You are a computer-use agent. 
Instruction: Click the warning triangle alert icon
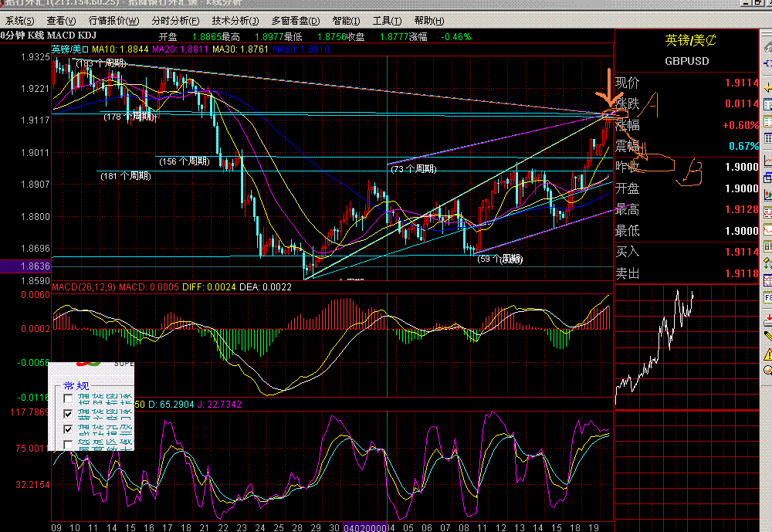tap(767, 354)
